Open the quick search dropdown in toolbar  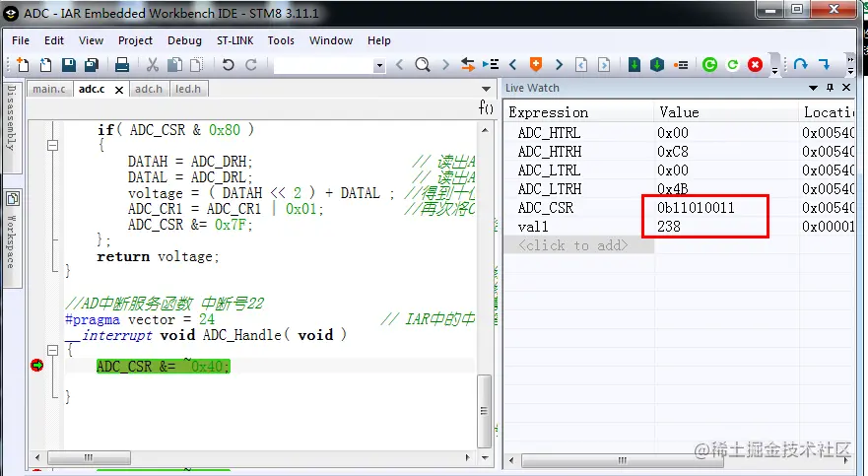pos(379,65)
